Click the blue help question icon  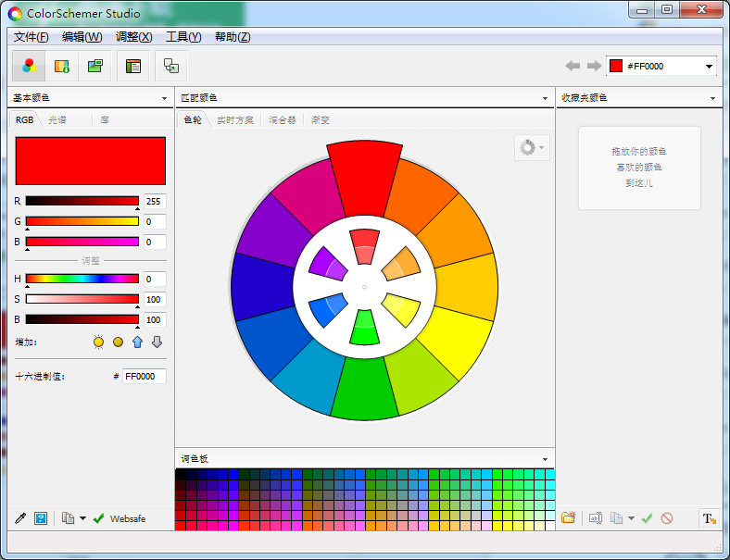click(x=41, y=518)
